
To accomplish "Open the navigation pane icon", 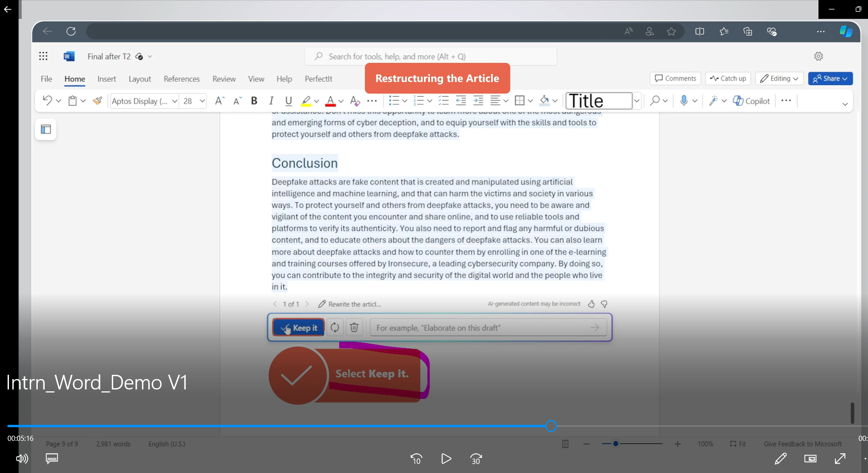I will (x=46, y=129).
